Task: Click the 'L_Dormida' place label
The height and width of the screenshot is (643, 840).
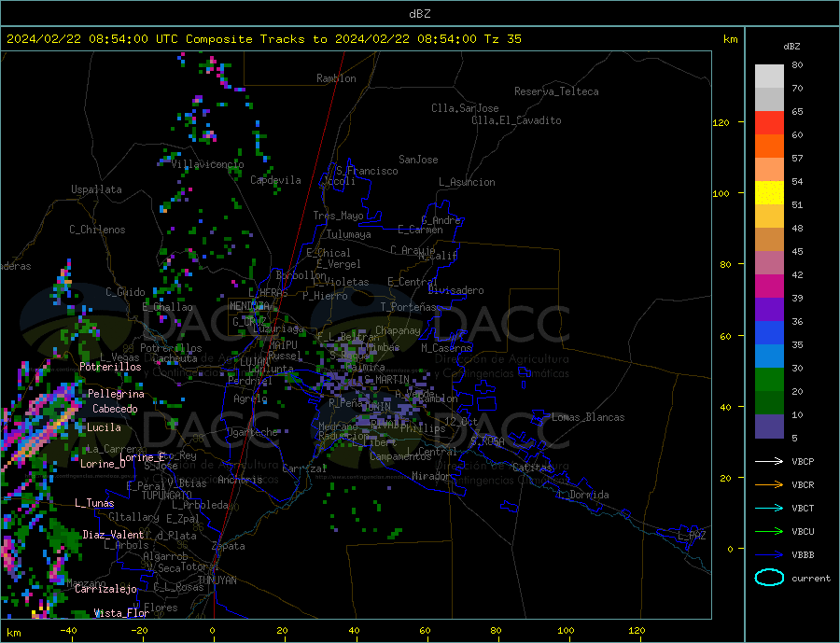Action: tap(583, 495)
